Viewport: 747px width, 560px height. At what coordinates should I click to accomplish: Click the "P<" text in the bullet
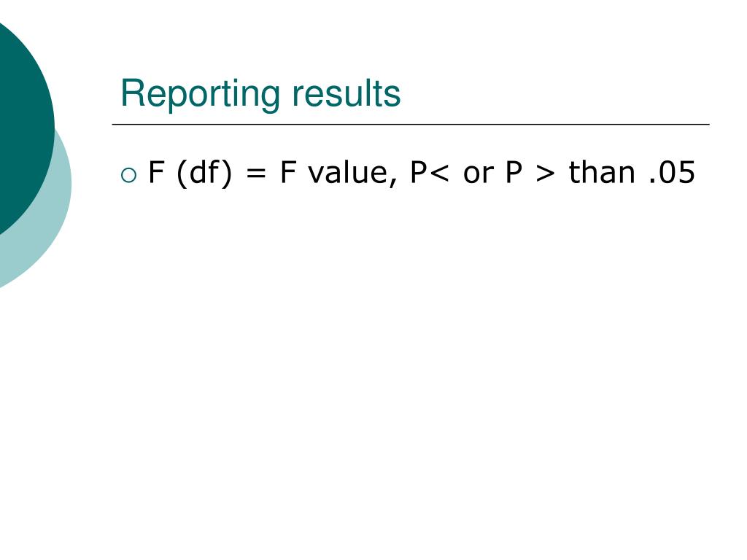429,172
